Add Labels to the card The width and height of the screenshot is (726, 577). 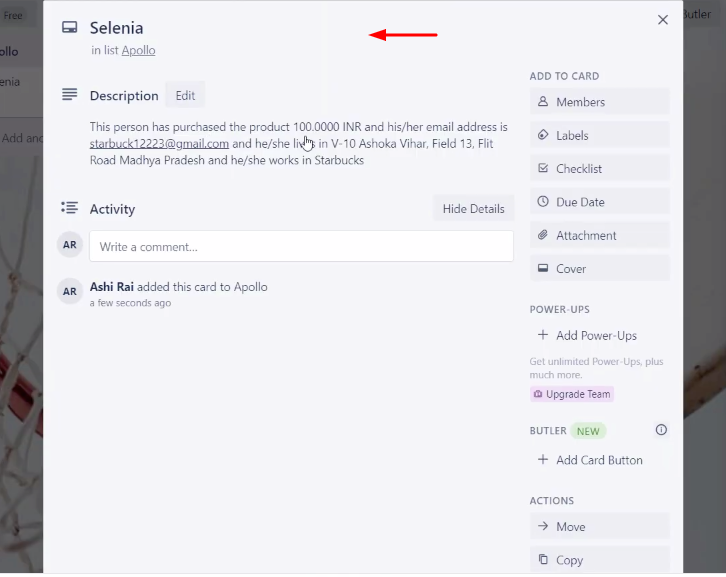[x=600, y=135]
